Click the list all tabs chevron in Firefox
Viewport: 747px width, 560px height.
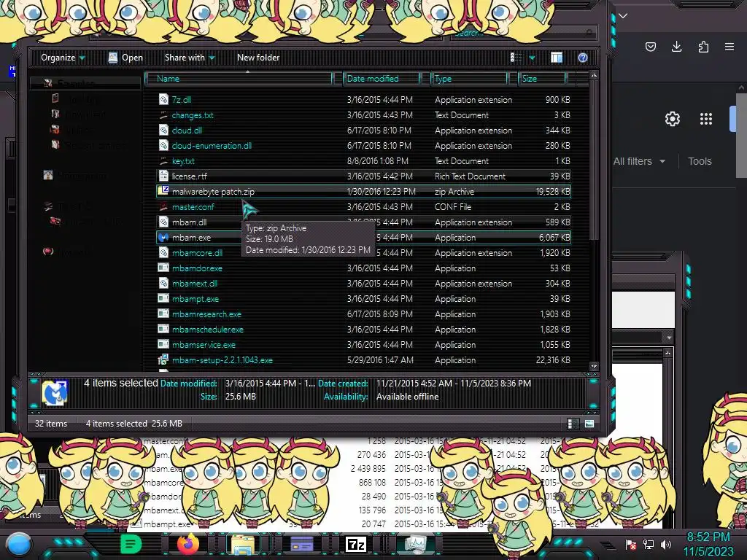(x=623, y=16)
